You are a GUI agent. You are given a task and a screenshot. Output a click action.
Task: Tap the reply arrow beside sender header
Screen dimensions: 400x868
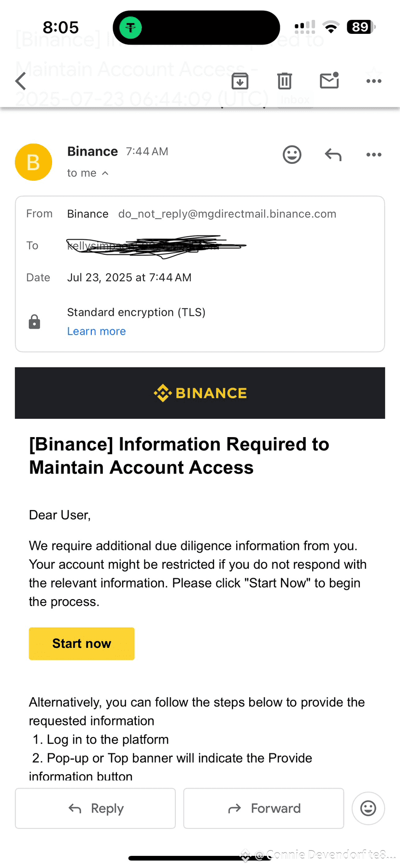tap(333, 155)
